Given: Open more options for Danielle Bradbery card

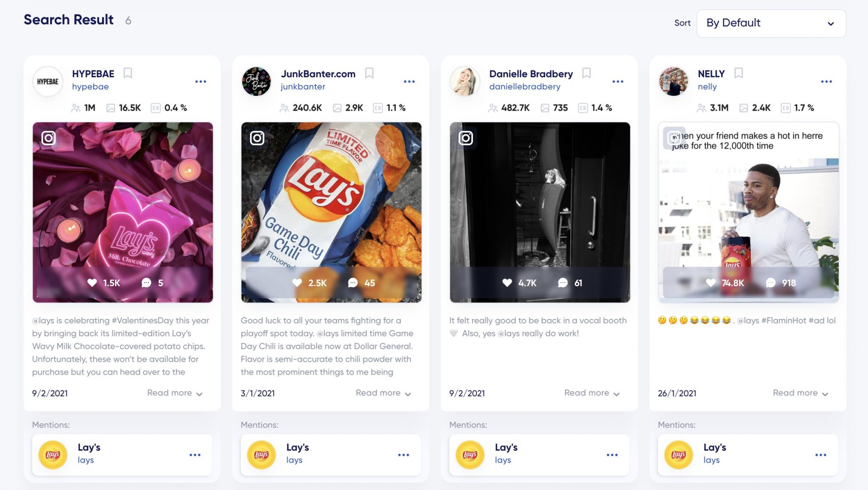Looking at the screenshot, I should 618,81.
